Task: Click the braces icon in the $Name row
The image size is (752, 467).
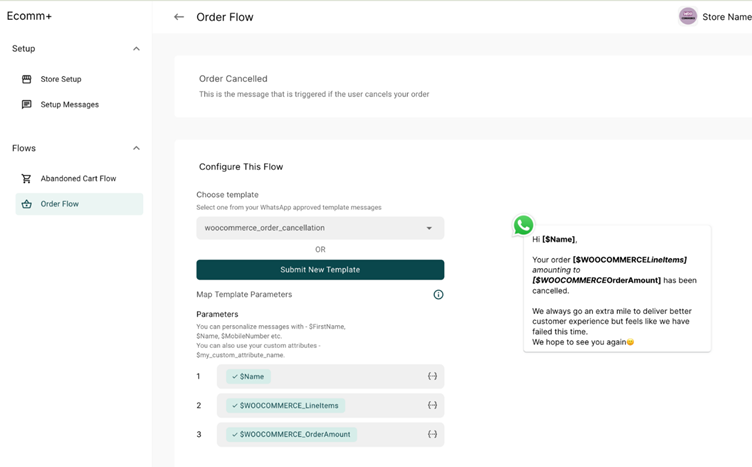Action: (x=432, y=376)
